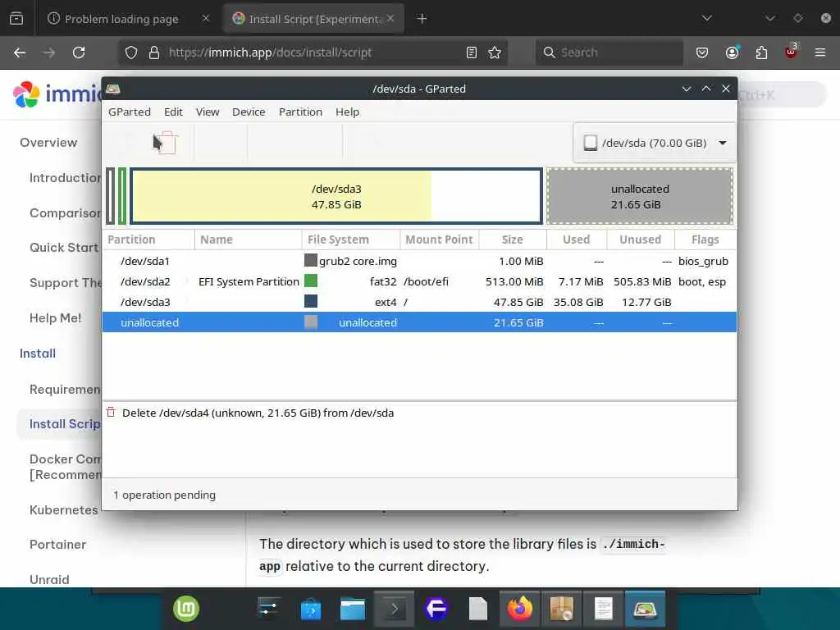
Task: Click the tracking protection shield icon
Action: pyautogui.click(x=131, y=52)
